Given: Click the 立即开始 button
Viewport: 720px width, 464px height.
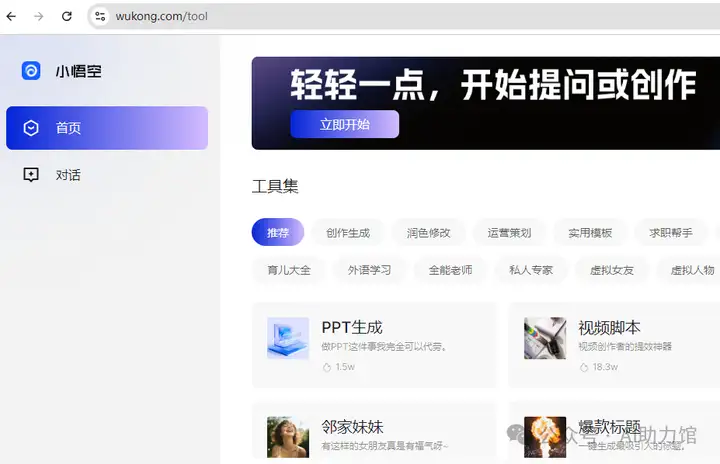Looking at the screenshot, I should 344,124.
